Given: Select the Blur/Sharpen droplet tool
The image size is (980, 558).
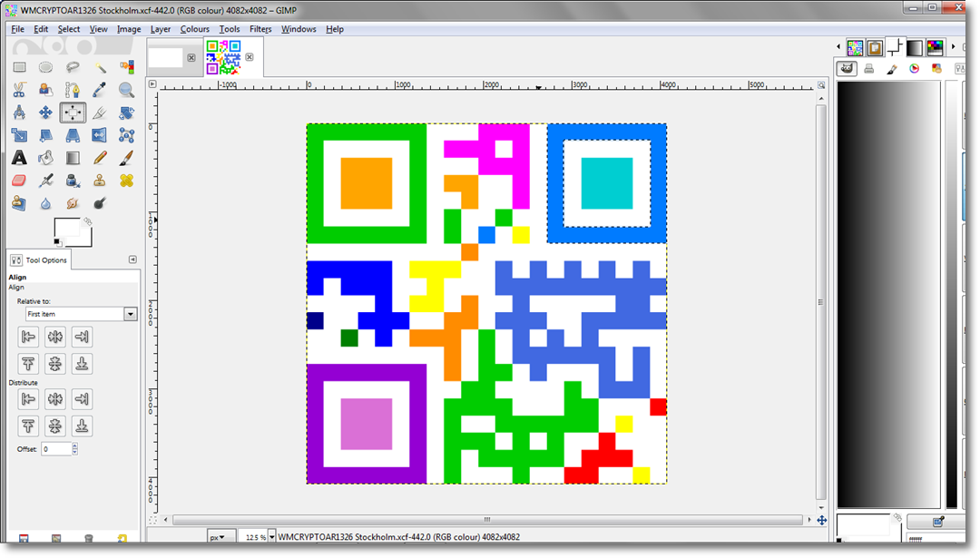Looking at the screenshot, I should click(x=45, y=203).
